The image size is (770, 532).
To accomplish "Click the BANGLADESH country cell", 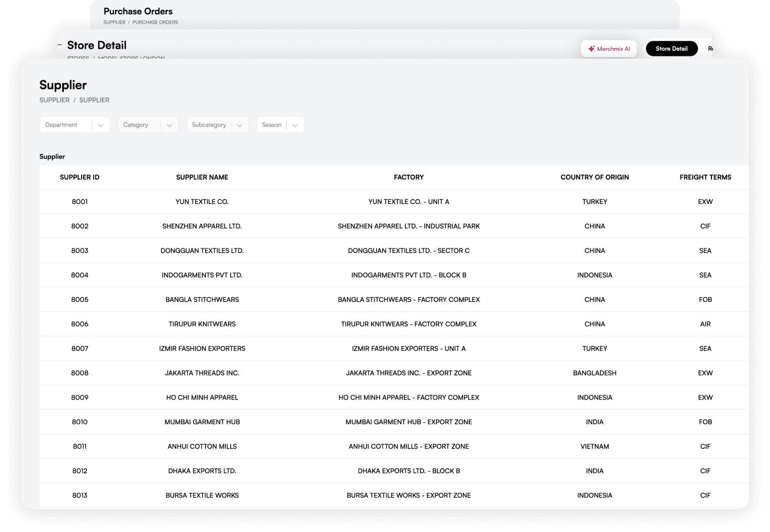I will point(594,373).
